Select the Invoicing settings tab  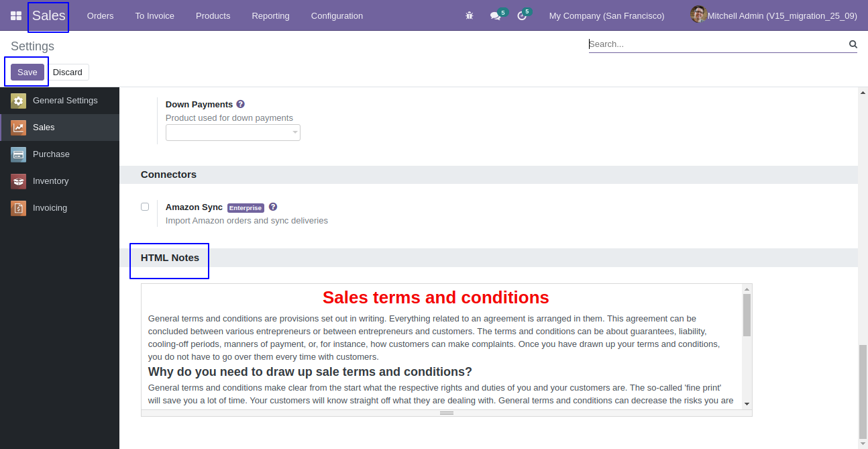pos(60,208)
